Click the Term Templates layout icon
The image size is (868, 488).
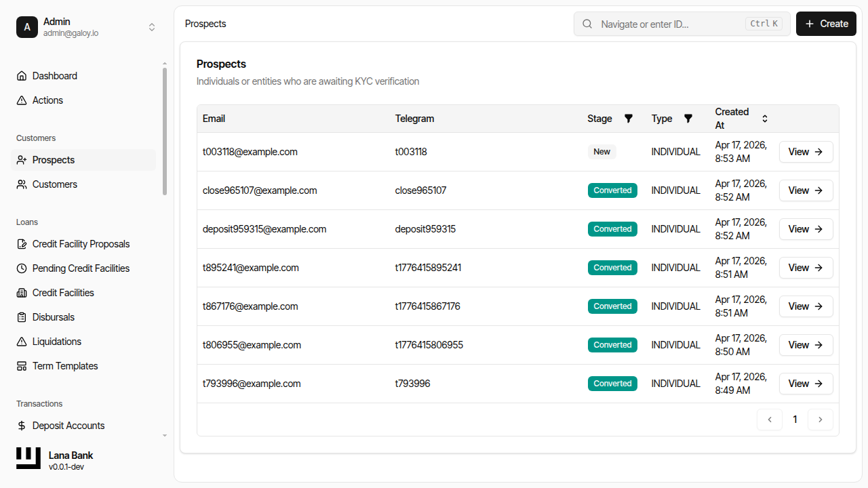click(22, 366)
